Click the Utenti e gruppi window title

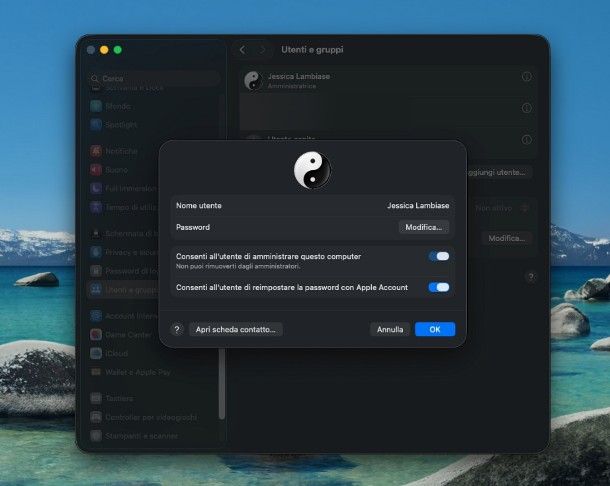[312, 50]
